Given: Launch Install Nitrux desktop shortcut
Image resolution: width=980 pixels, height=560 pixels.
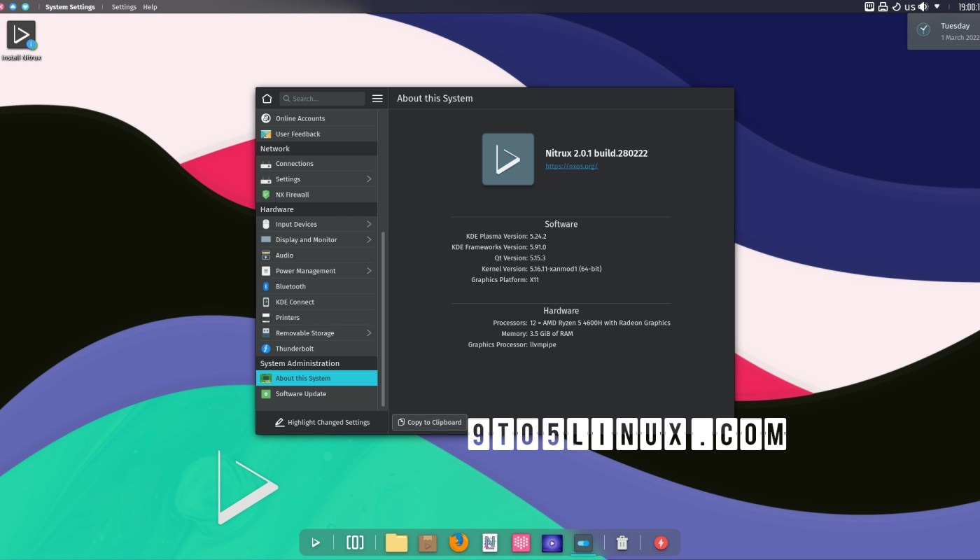Looking at the screenshot, I should (21, 41).
